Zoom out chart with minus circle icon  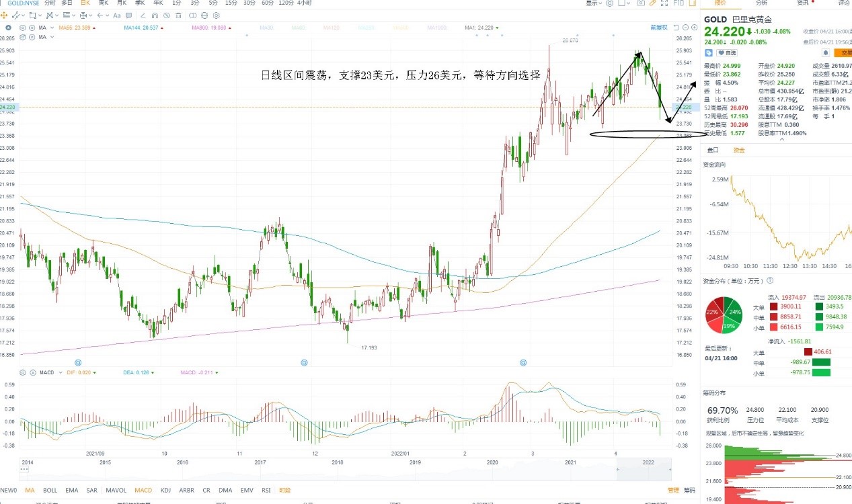pos(685,28)
